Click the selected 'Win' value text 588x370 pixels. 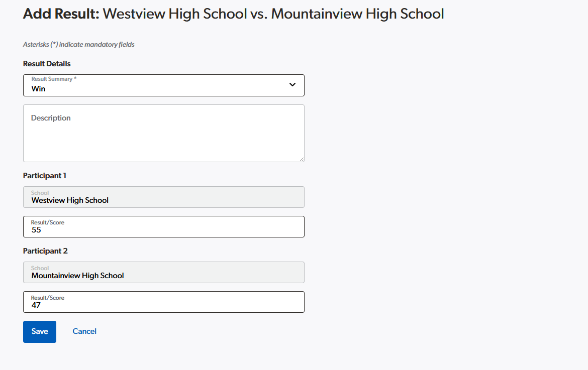pyautogui.click(x=39, y=89)
